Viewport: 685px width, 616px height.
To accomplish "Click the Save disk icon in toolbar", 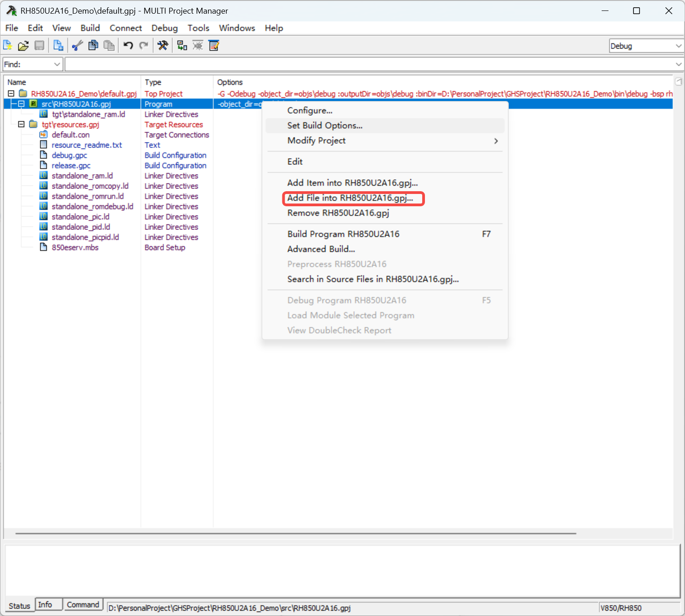I will tap(40, 46).
